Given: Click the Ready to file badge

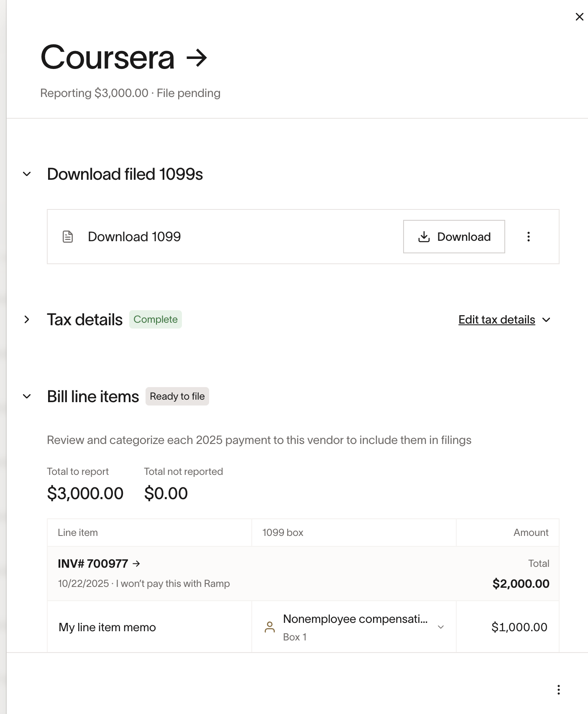Looking at the screenshot, I should point(177,396).
